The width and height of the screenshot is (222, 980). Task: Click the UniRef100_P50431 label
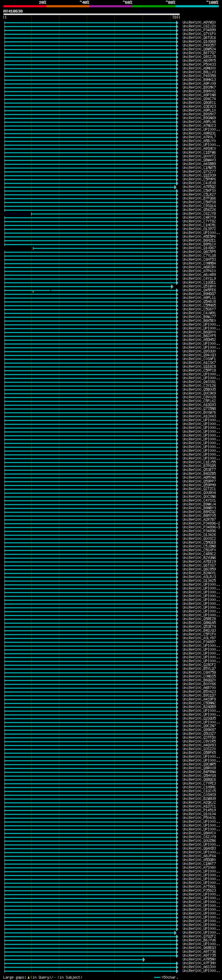199,818
